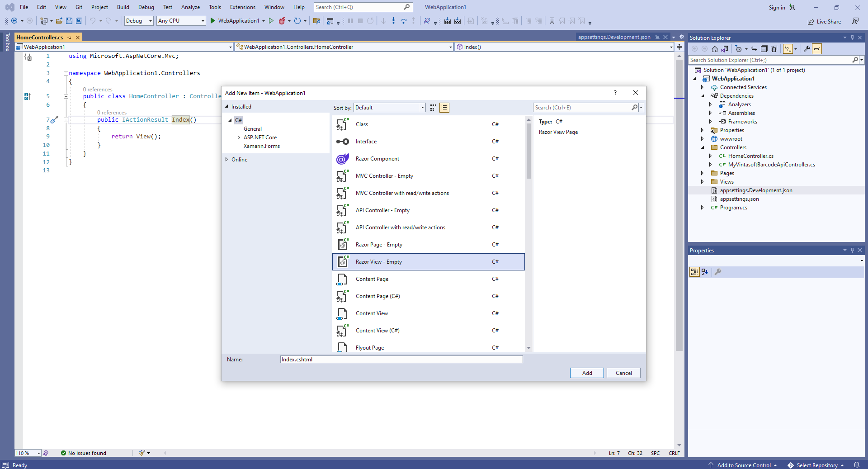Click the Hot Reload flame icon
The width and height of the screenshot is (868, 469).
pyautogui.click(x=282, y=21)
